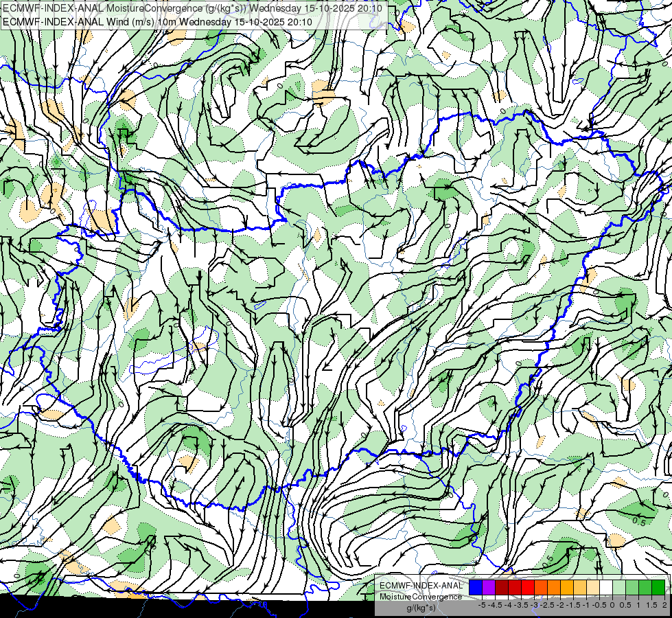
Task: Click the legend unit 'g/(kg*s)'
Action: (x=421, y=608)
